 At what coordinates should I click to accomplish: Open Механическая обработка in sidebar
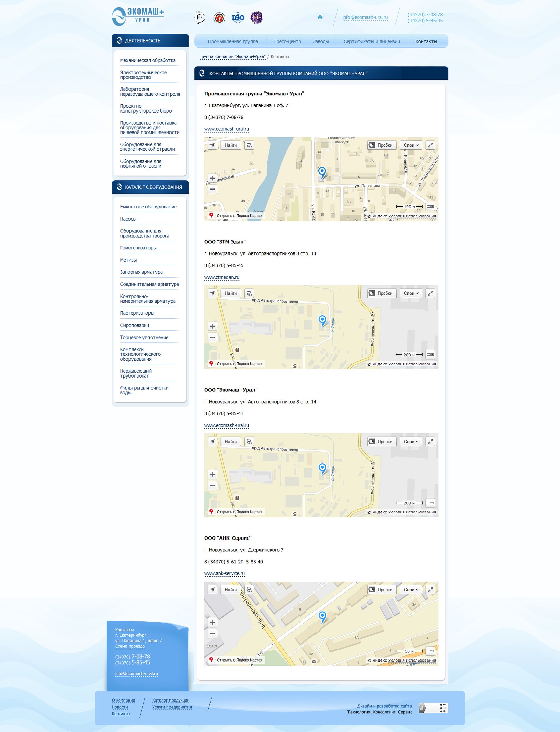[148, 60]
